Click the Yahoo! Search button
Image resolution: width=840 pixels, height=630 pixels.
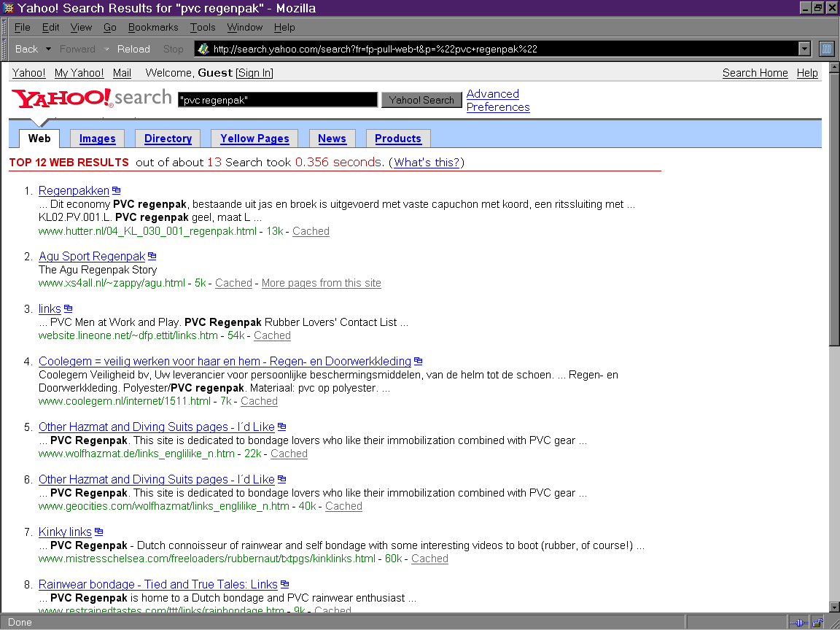[421, 100]
